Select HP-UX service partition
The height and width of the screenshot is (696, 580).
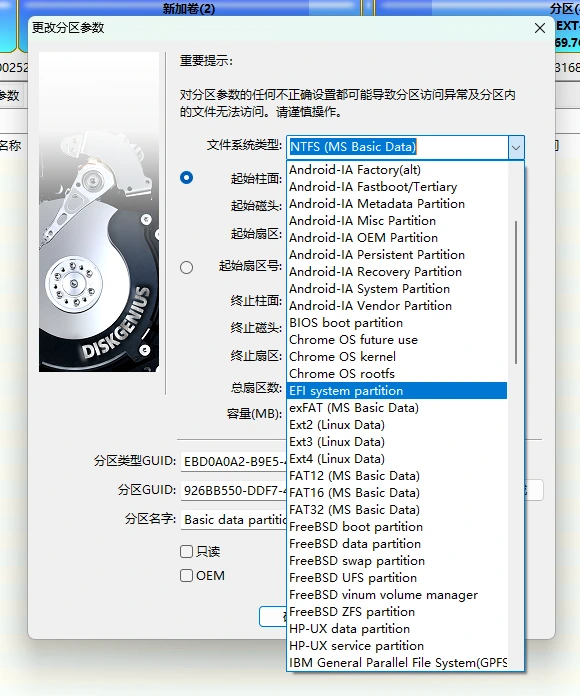click(397, 645)
